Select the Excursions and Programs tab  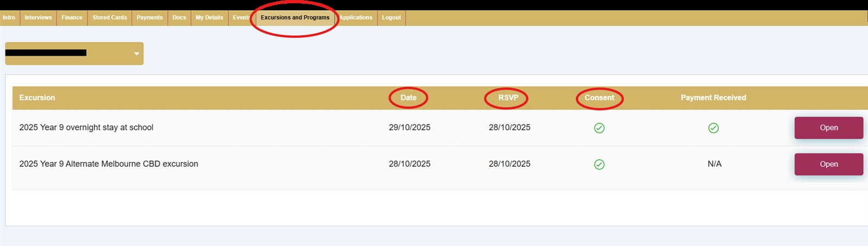[x=295, y=18]
